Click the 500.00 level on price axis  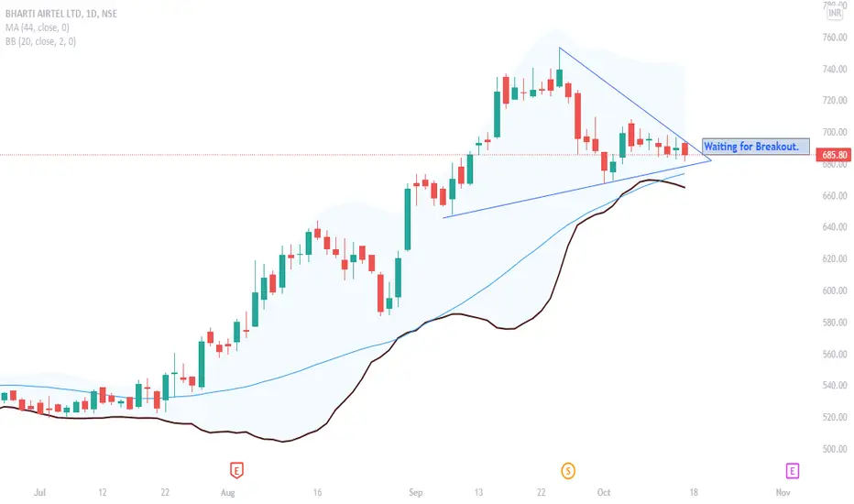pyautogui.click(x=835, y=449)
